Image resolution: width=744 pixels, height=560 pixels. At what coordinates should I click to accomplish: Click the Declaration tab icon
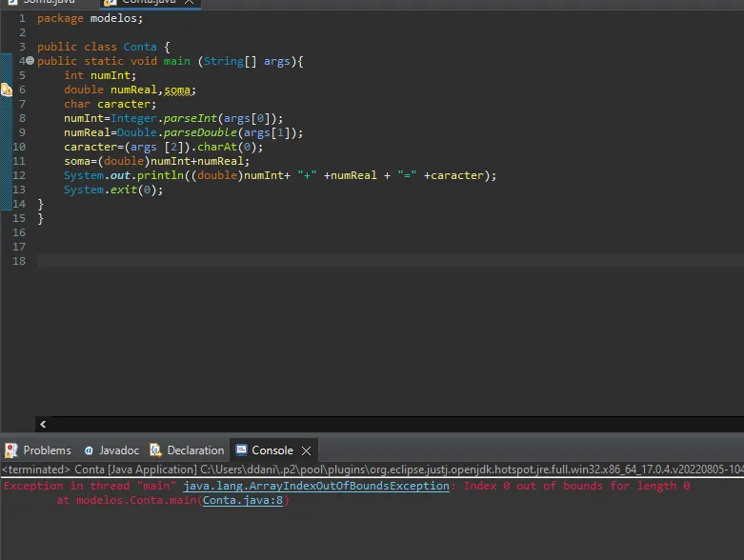(x=155, y=450)
